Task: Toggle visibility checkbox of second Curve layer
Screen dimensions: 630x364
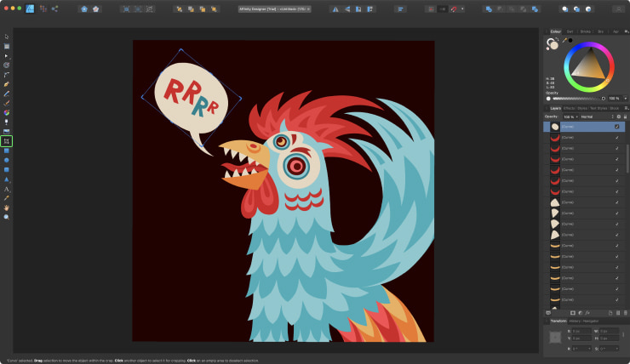Action: [616, 138]
